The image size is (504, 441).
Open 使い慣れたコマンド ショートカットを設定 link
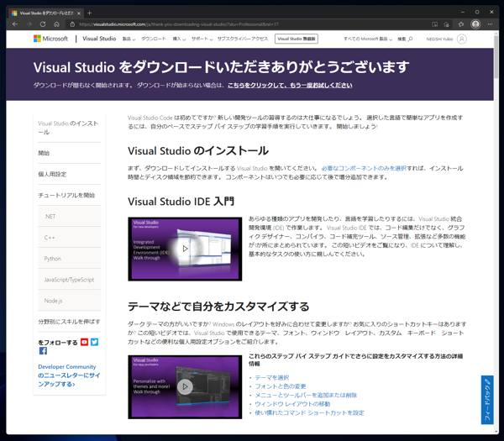click(309, 412)
